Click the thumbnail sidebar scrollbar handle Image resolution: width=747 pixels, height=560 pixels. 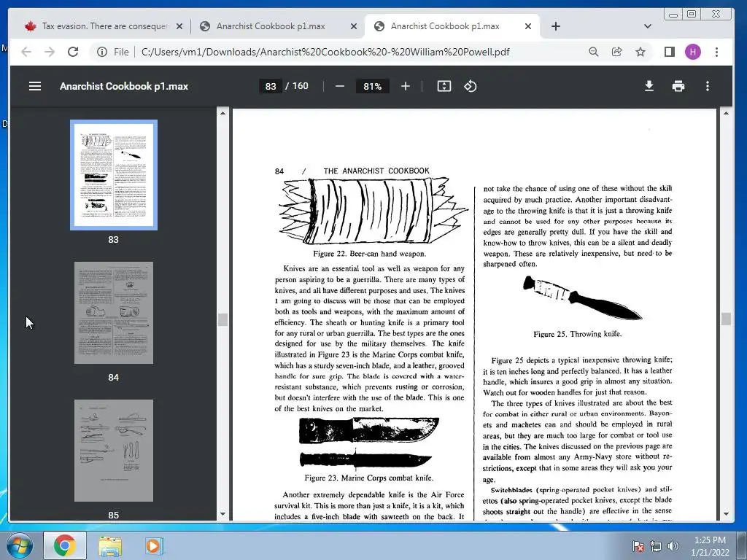tap(222, 319)
